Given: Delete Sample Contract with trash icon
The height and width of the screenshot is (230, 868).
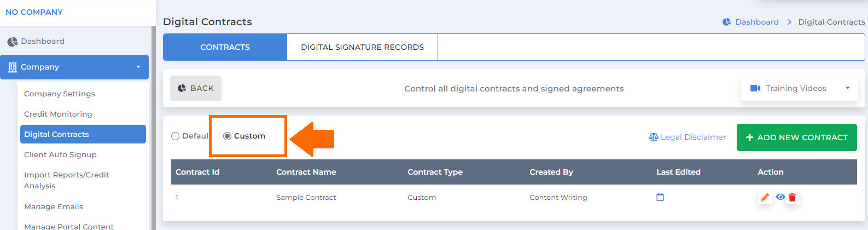Looking at the screenshot, I should [792, 198].
